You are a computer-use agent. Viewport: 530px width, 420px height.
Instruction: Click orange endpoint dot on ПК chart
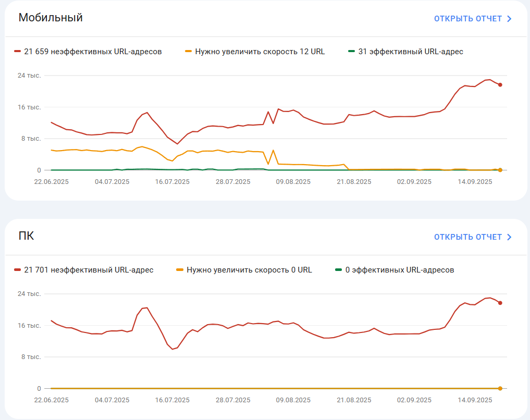click(x=500, y=388)
